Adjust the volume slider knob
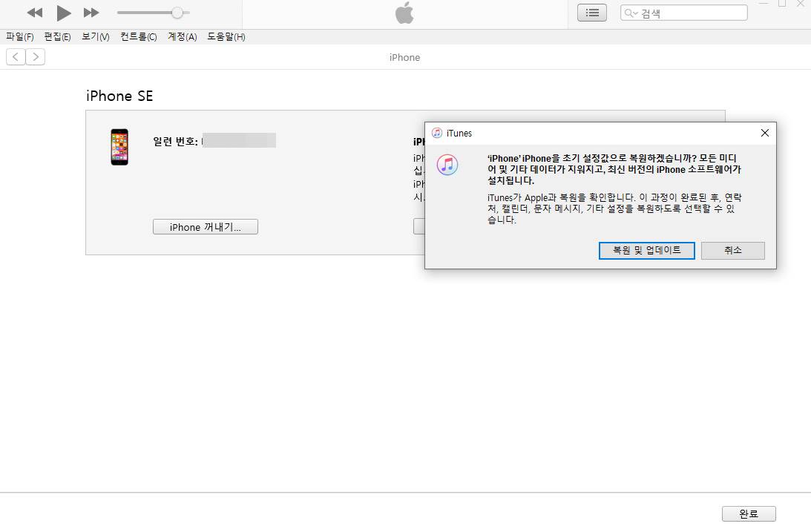The height and width of the screenshot is (532, 811). (x=177, y=13)
